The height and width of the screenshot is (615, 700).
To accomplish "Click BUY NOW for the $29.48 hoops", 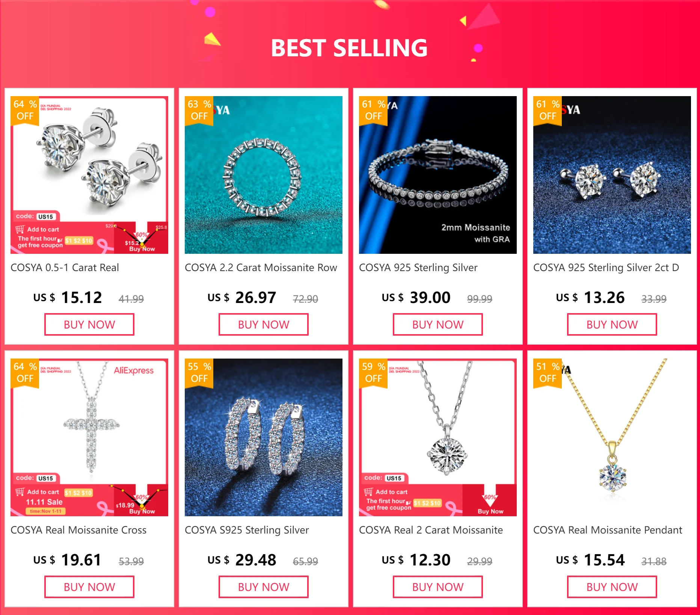I will (264, 587).
